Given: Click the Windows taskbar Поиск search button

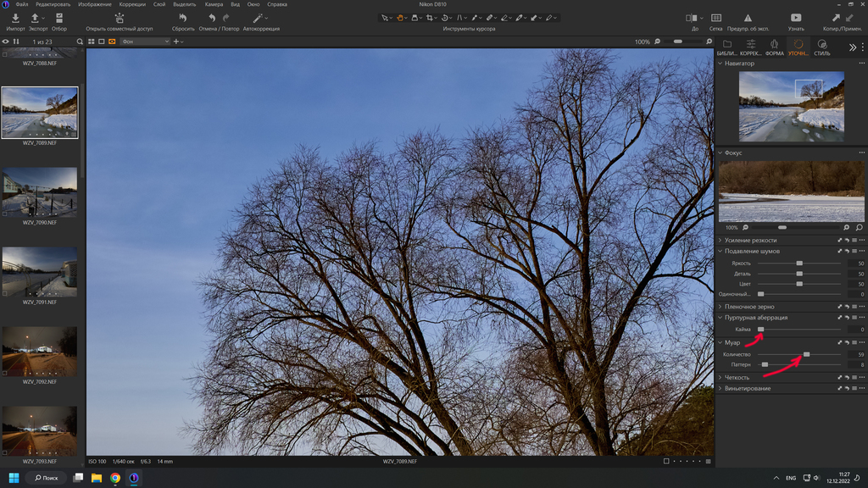Looking at the screenshot, I should (47, 478).
